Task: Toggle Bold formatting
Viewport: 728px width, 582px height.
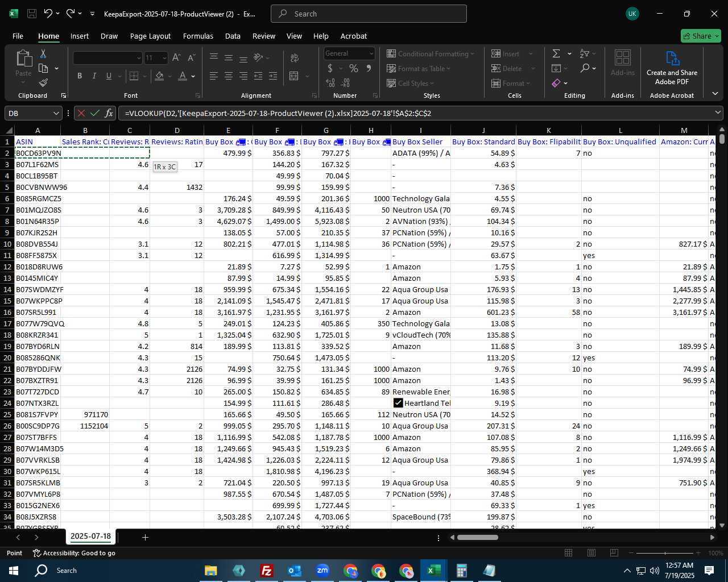Action: (x=80, y=76)
